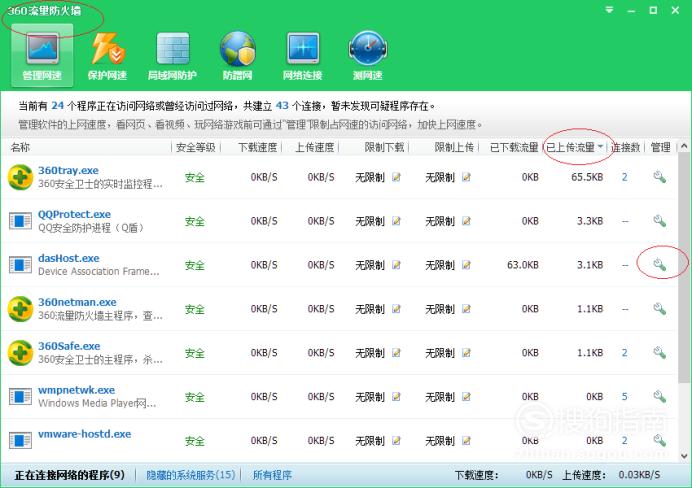
Task: Edit download limit for 360netman.exe
Action: click(396, 308)
